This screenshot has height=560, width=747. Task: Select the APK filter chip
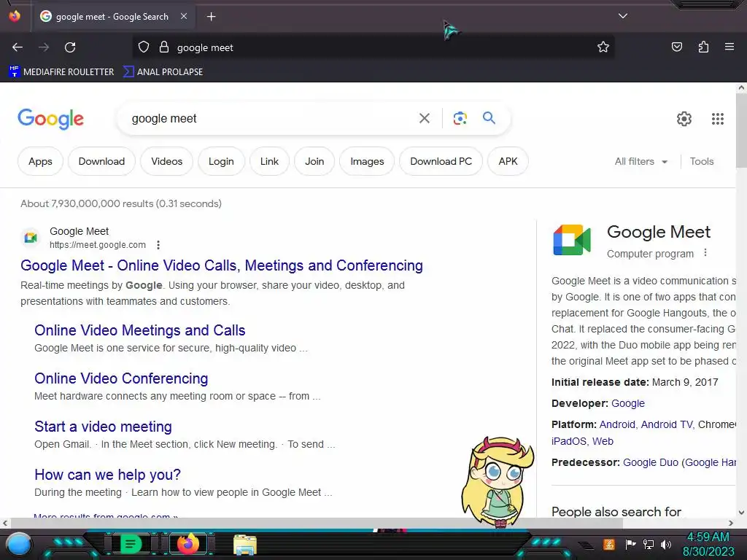508,161
